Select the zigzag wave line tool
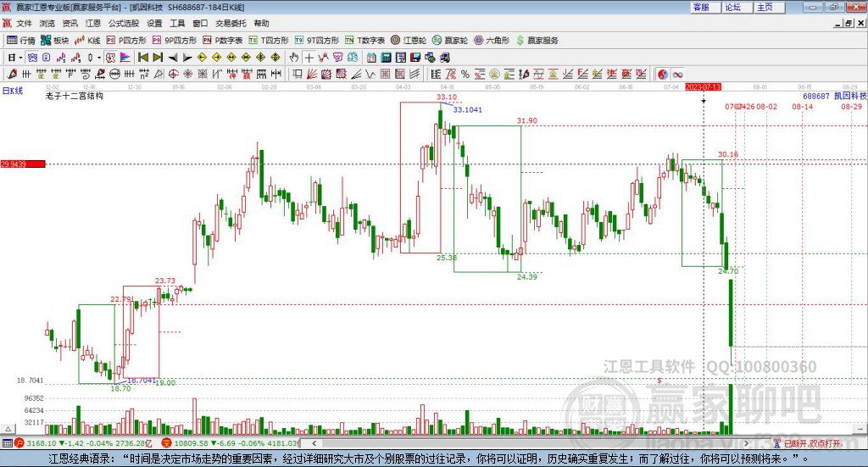The image size is (868, 467). pyautogui.click(x=370, y=74)
